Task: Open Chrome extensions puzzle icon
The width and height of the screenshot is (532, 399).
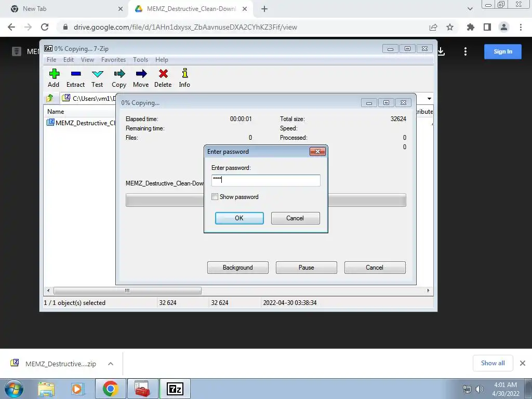Action: 470,27
